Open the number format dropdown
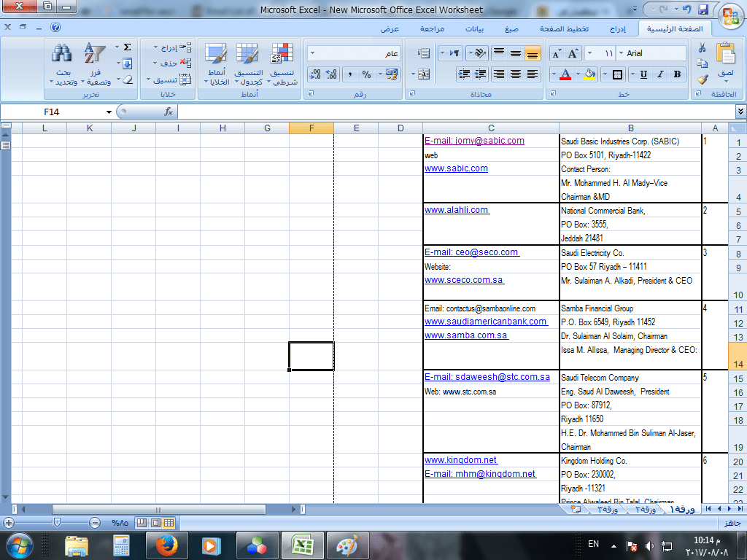Viewport: 747px width, 560px height. tap(312, 54)
